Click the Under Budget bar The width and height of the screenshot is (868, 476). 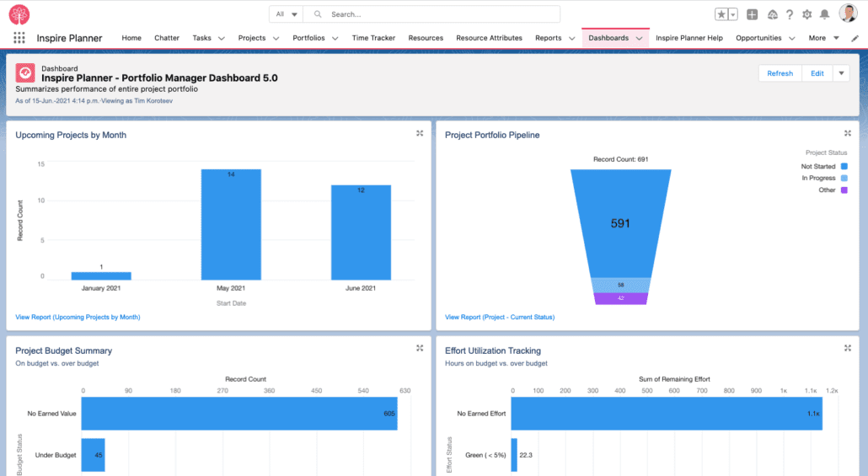93,455
